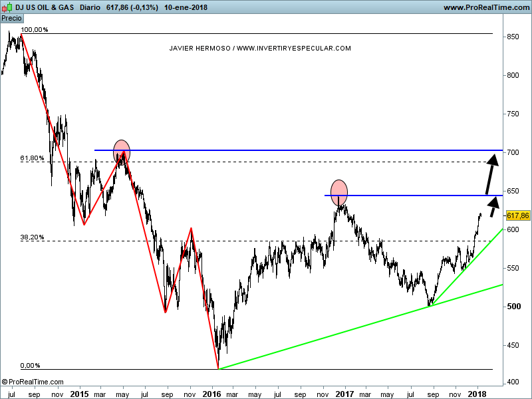The image size is (532, 399).
Task: Open the Diario timeframe selector
Action: [90, 7]
